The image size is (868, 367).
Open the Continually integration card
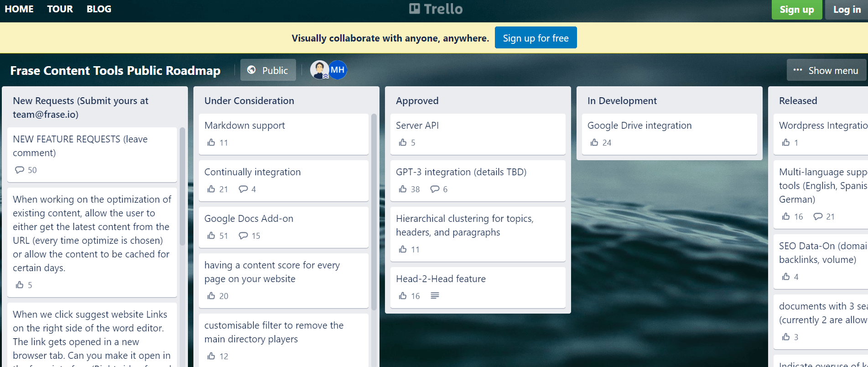(x=284, y=181)
